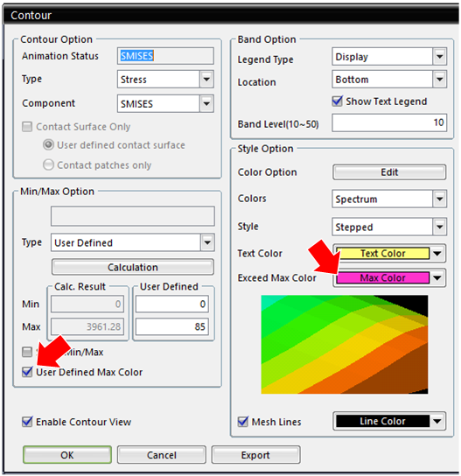Click the Color Option Edit button
The image size is (461, 476).
point(389,172)
